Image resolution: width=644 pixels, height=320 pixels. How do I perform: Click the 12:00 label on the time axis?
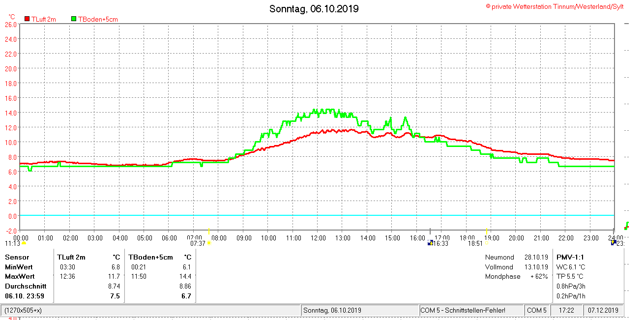point(318,238)
